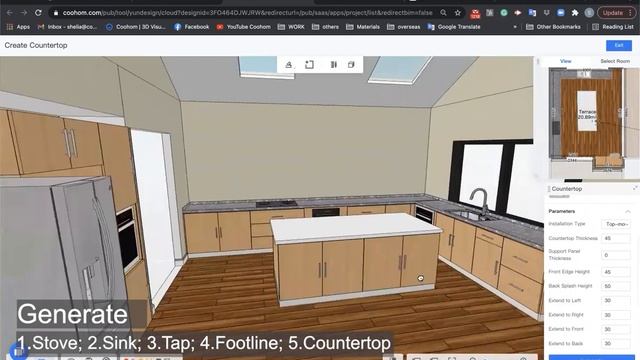
Task: Open the Other Bookmarks folder
Action: point(553,27)
